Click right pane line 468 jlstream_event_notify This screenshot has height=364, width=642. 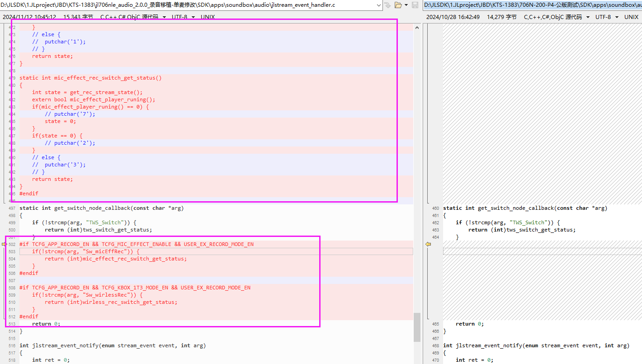pyautogui.click(x=536, y=345)
